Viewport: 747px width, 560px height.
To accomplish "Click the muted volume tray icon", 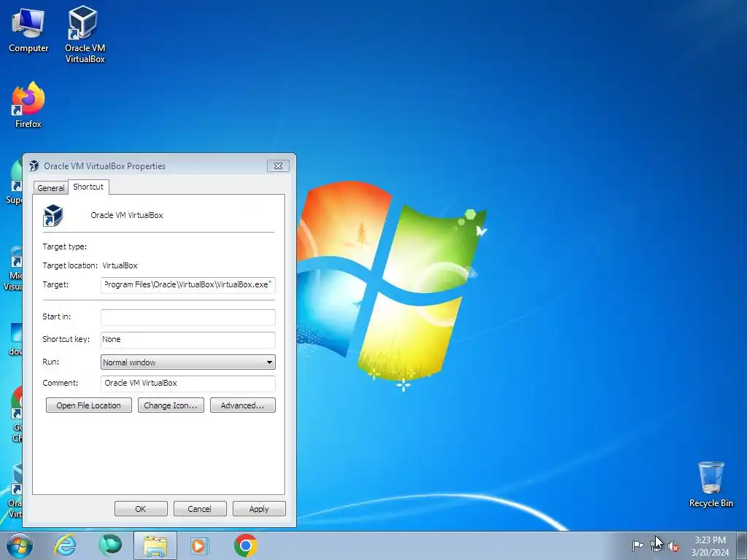I will click(673, 547).
